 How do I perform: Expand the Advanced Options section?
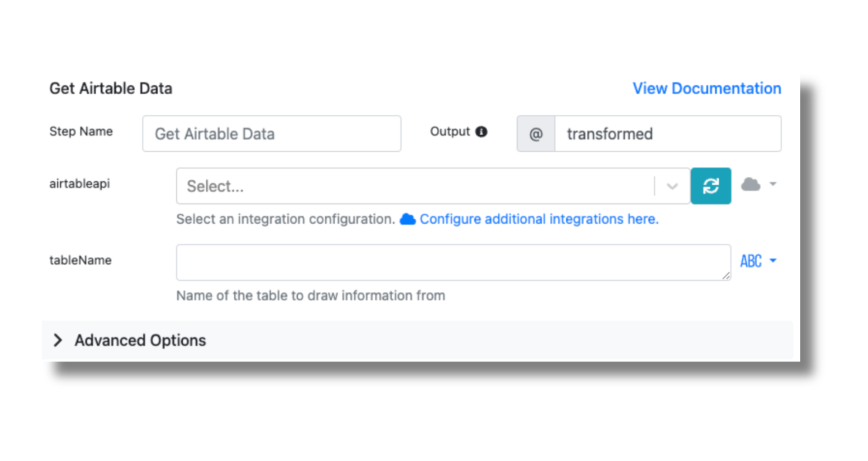point(139,340)
